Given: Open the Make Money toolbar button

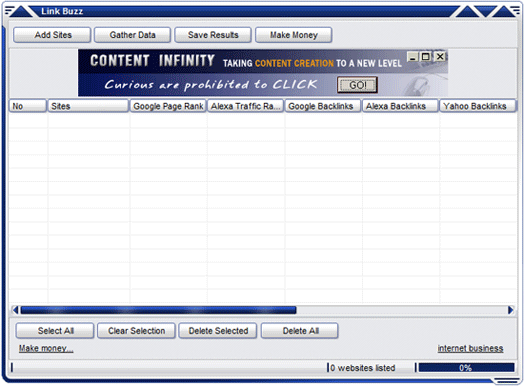Looking at the screenshot, I should (293, 35).
